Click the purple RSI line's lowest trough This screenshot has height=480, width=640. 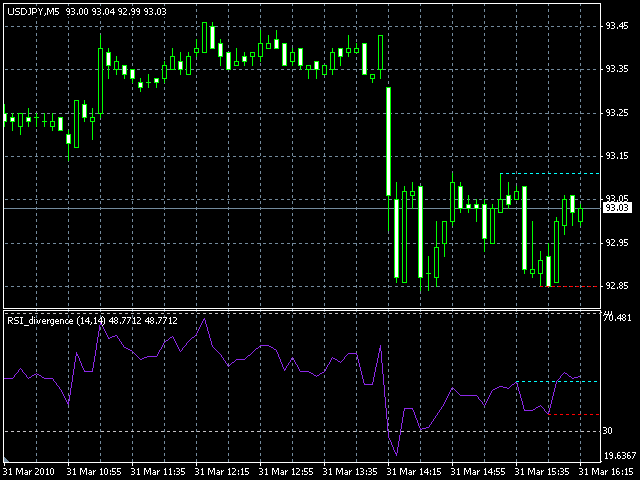tap(396, 455)
